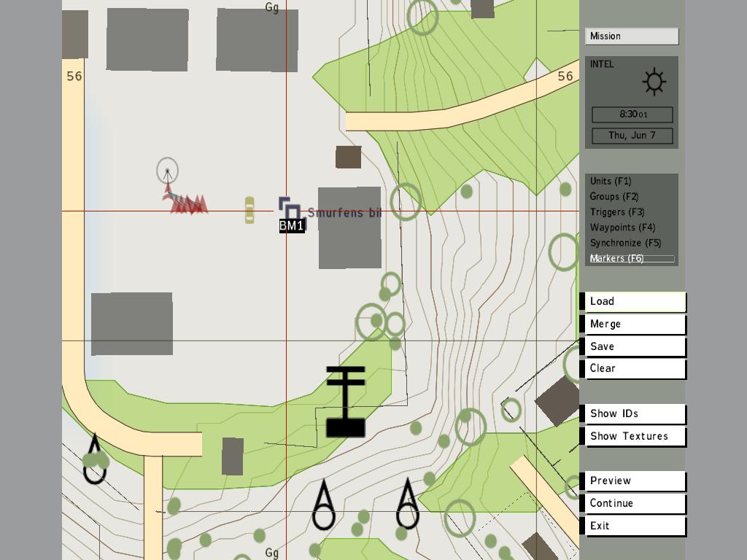
Task: Click the 8:30 time field
Action: (632, 114)
